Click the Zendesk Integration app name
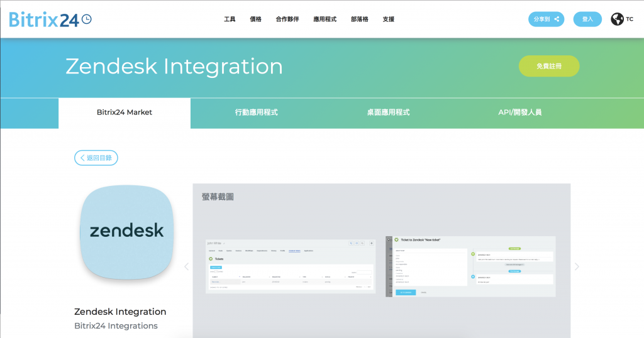644x338 pixels. click(120, 312)
